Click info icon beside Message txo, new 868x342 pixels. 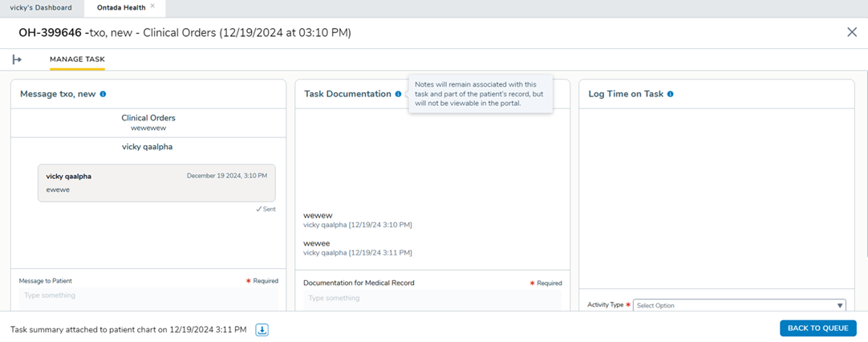click(x=103, y=94)
